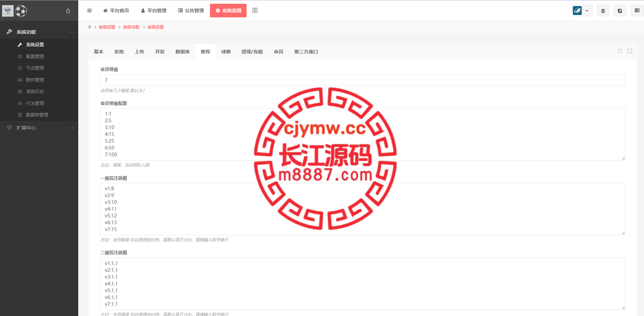Click the refresh icon above the form
This screenshot has width=644, height=316.
click(x=620, y=51)
